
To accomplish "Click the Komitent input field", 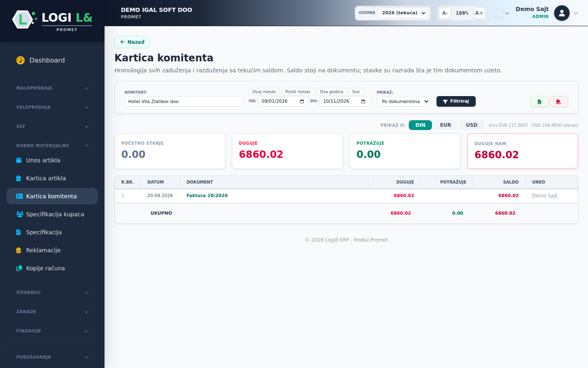I will pos(183,101).
